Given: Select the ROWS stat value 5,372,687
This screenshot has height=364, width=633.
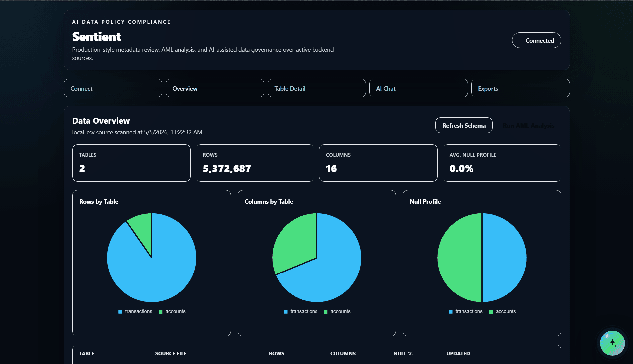Looking at the screenshot, I should pyautogui.click(x=227, y=169).
